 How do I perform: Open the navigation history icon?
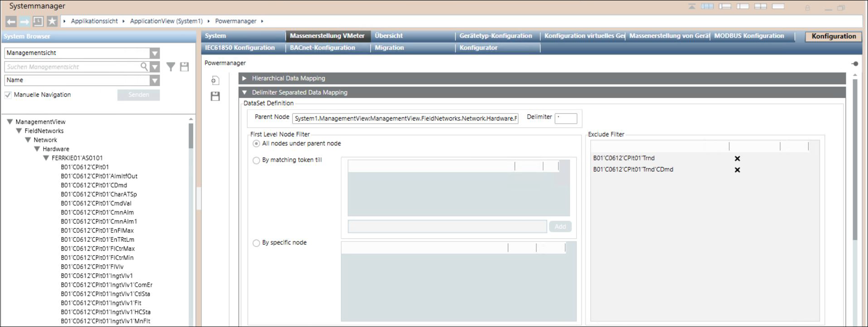(x=38, y=21)
